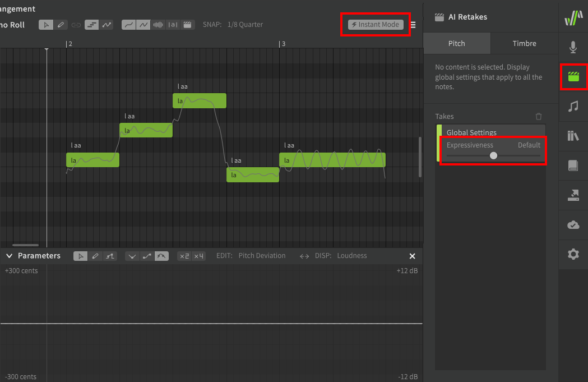Viewport: 588px width, 382px height.
Task: Open the Voice panel via microphone icon
Action: tap(573, 47)
